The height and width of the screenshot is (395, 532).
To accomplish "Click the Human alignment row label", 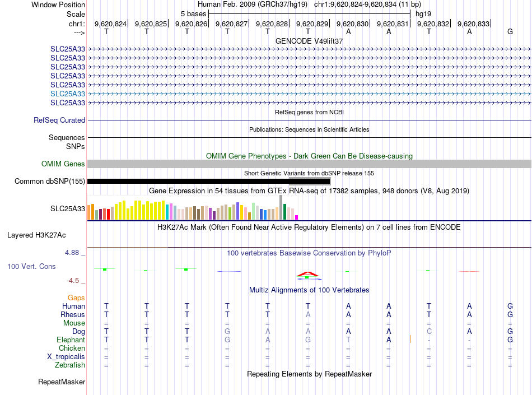I will tap(73, 306).
